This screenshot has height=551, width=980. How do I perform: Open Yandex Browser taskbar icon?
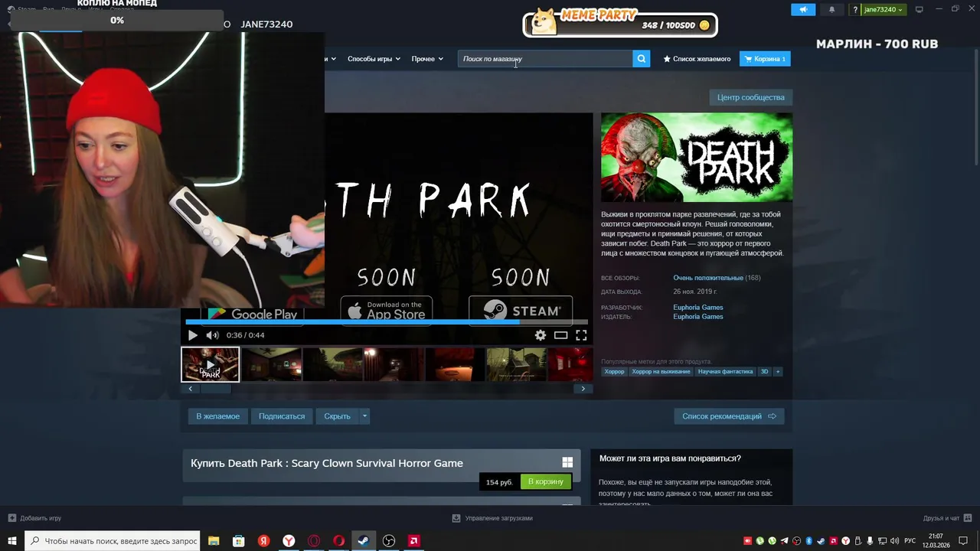click(x=289, y=541)
